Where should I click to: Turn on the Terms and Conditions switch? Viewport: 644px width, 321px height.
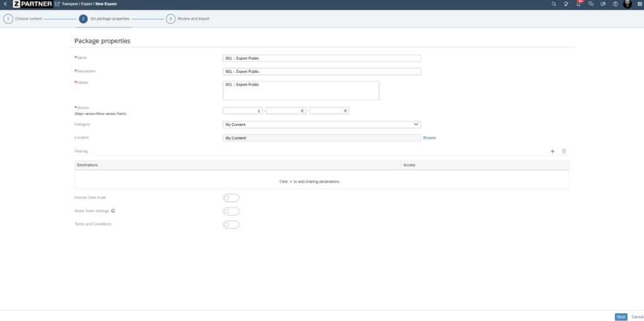coord(231,224)
